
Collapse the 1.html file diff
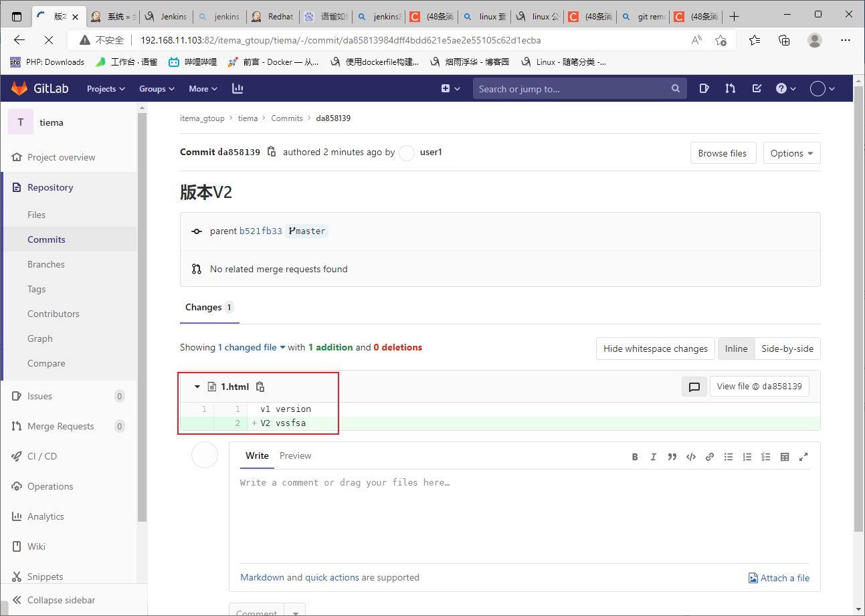pos(197,387)
